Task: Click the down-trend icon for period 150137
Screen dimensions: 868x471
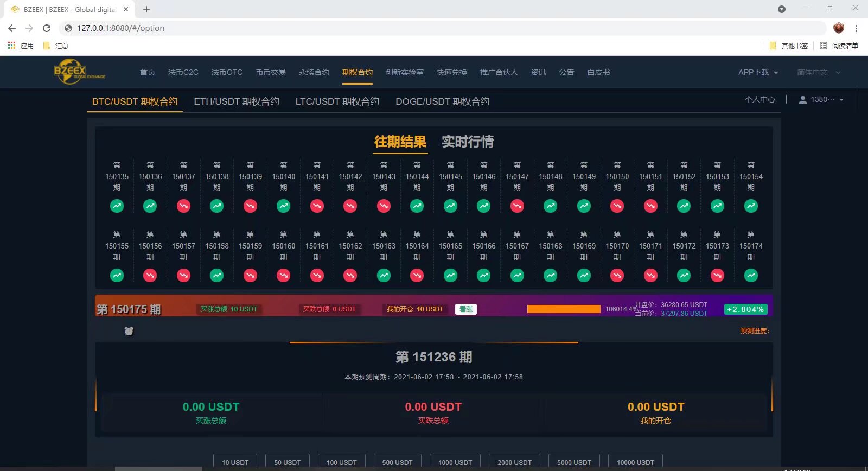Action: pos(183,206)
